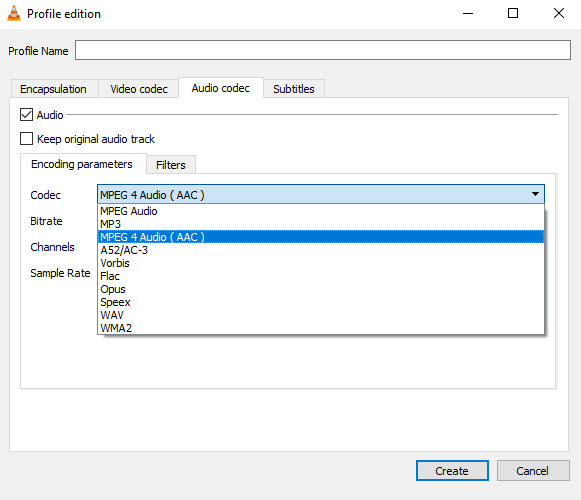This screenshot has width=581, height=500.
Task: Open the Video codec tab
Action: (x=139, y=89)
